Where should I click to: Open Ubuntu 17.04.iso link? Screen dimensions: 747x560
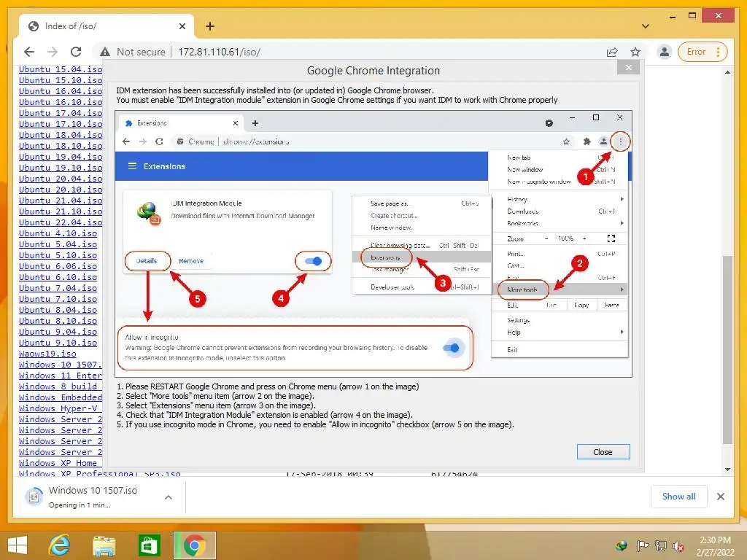pyautogui.click(x=61, y=113)
